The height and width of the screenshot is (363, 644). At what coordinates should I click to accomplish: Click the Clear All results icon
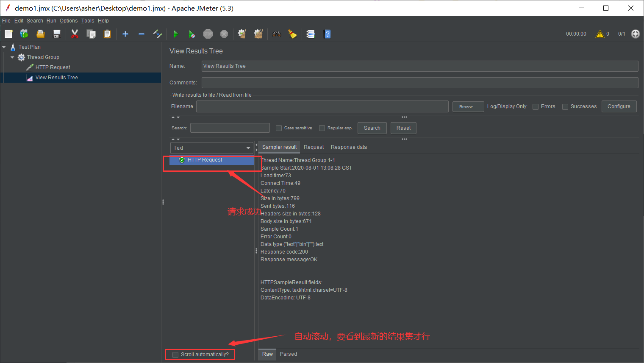(x=258, y=34)
